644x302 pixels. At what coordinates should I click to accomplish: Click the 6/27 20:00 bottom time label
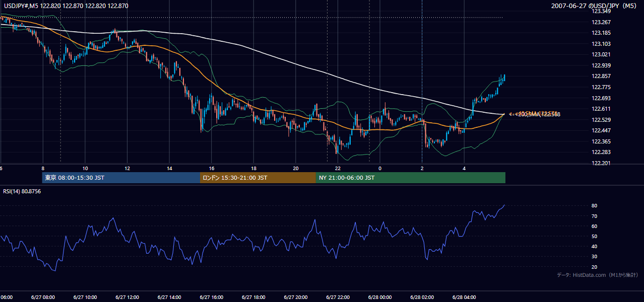(295, 297)
